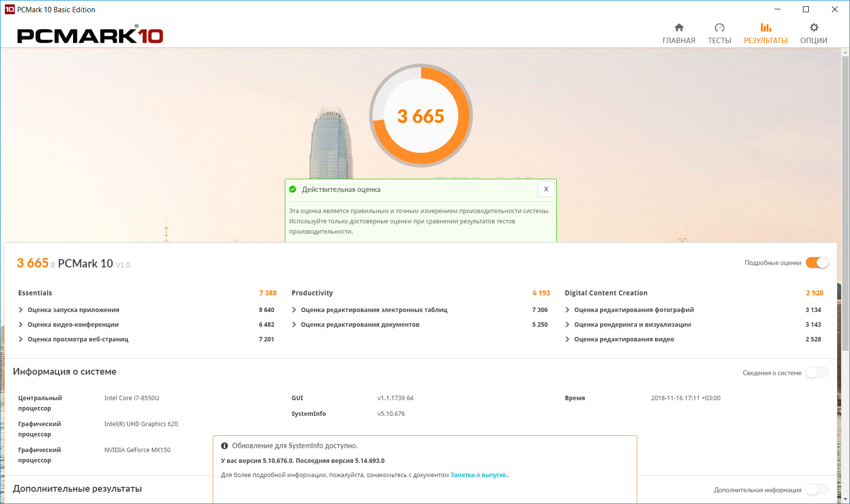
Task: Enable the Сведения о системе toggle
Action: pyautogui.click(x=817, y=373)
